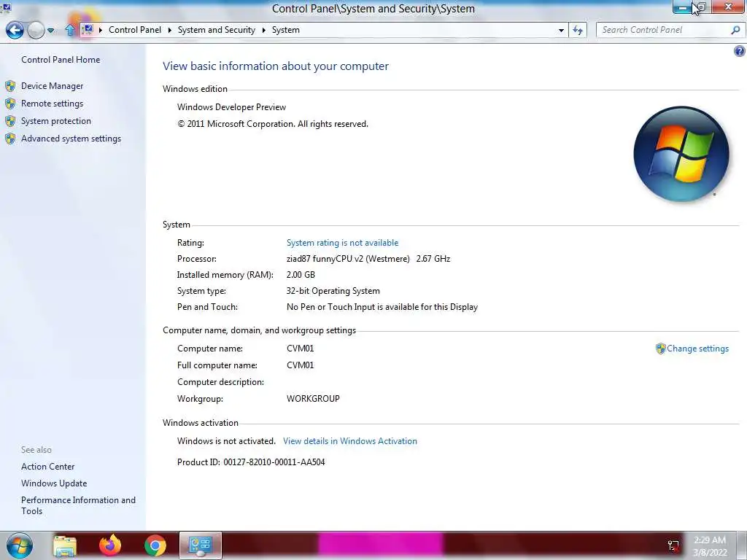Image resolution: width=747 pixels, height=560 pixels.
Task: Click the search magnifier icon
Action: pyautogui.click(x=735, y=29)
